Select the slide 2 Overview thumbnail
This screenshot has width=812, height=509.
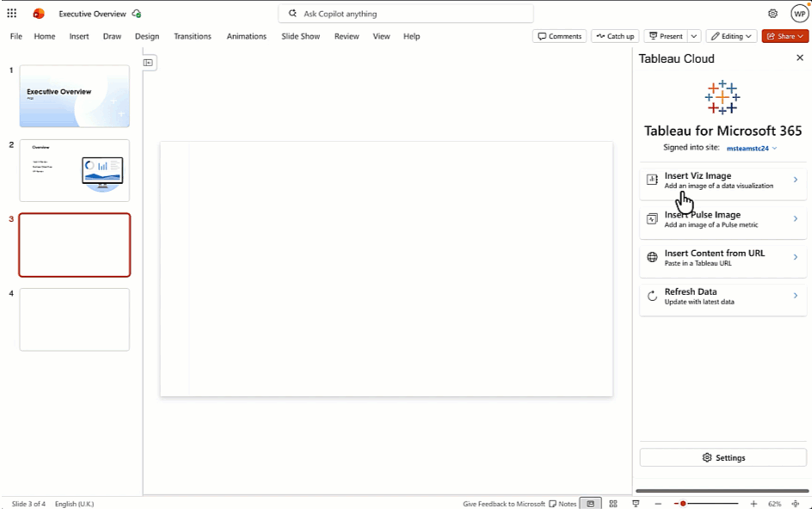pos(75,170)
